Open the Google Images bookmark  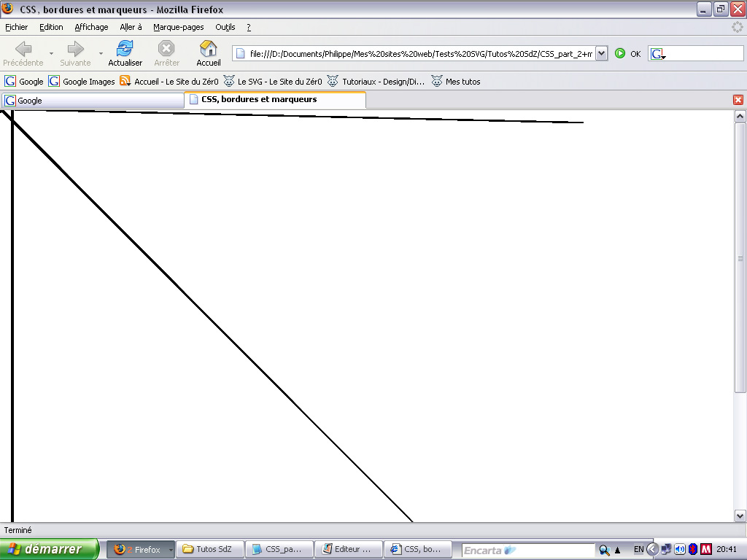tap(82, 82)
